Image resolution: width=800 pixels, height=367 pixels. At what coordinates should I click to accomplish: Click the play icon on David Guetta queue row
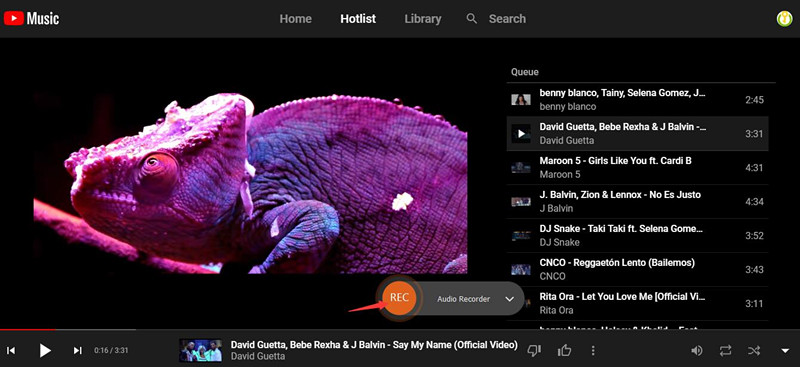tap(521, 134)
